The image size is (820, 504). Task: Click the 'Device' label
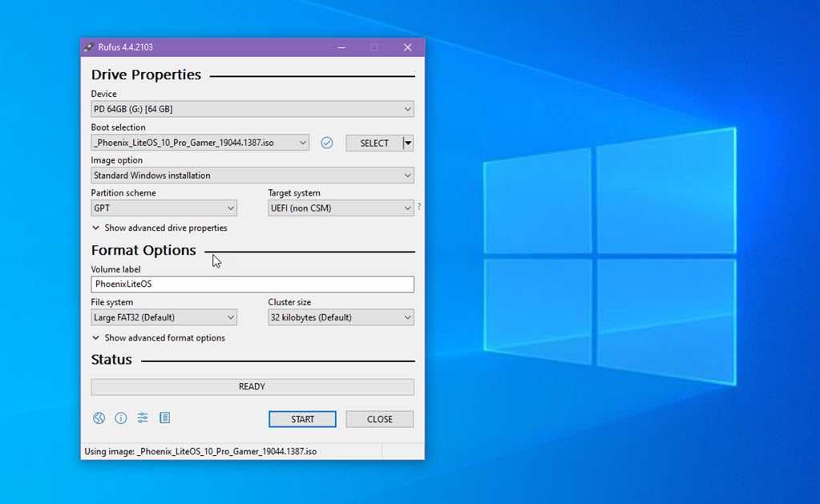point(103,94)
